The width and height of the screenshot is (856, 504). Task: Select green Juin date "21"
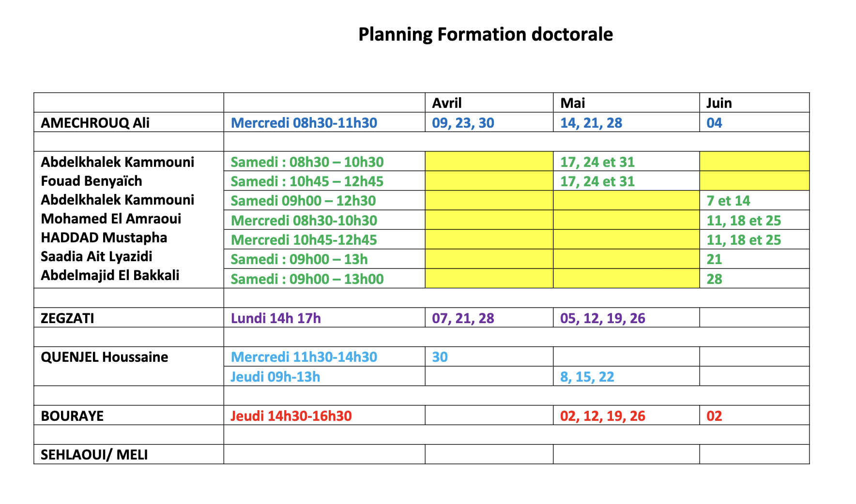[x=714, y=259]
